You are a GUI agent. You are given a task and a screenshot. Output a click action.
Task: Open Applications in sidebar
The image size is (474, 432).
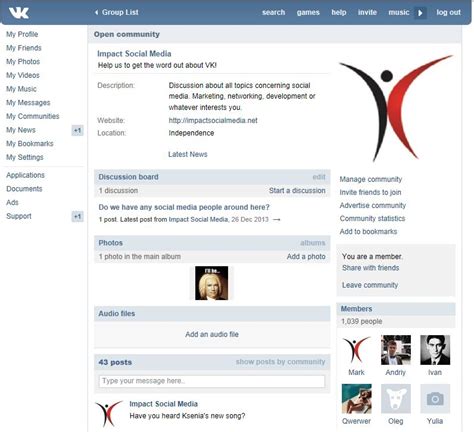click(25, 175)
